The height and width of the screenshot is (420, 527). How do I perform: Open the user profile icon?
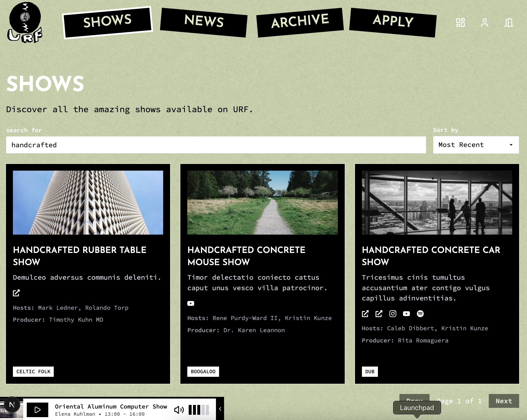click(x=484, y=23)
